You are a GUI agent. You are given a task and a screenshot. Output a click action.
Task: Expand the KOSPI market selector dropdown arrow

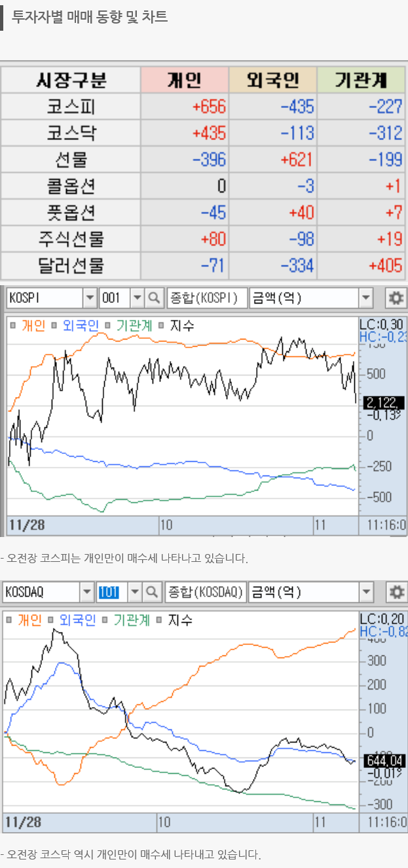pyautogui.click(x=90, y=298)
